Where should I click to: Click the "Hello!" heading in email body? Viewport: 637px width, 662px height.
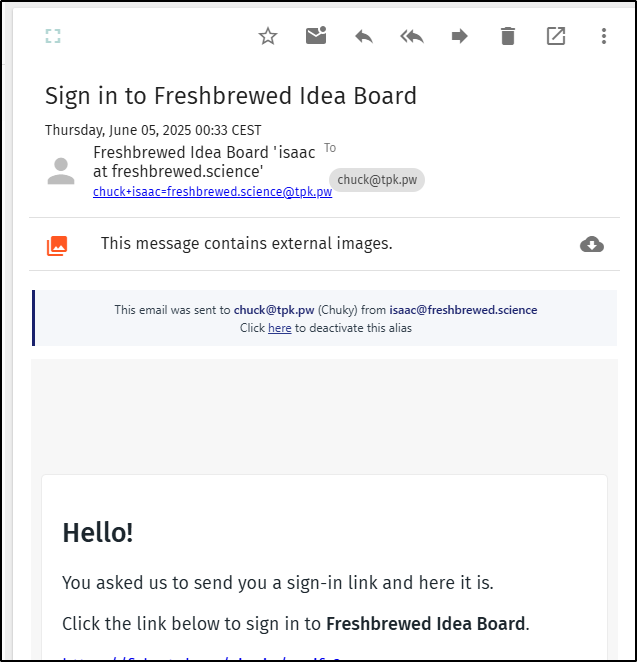pyautogui.click(x=98, y=532)
